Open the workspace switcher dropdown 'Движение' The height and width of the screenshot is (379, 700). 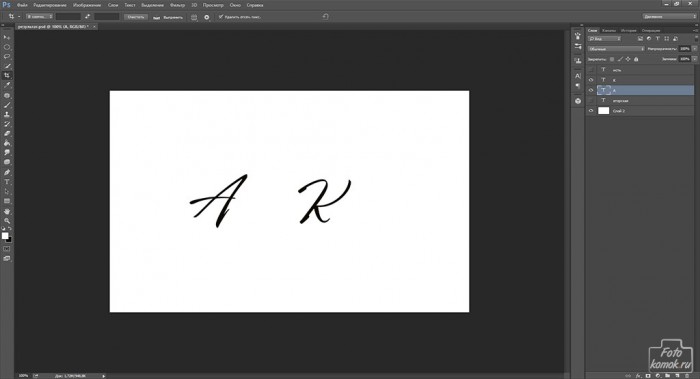[x=669, y=17]
